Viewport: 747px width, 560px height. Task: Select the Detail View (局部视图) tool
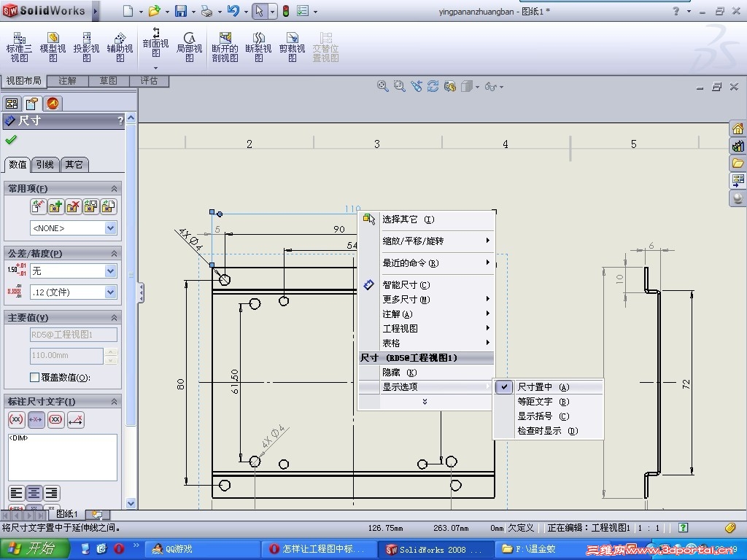click(189, 47)
